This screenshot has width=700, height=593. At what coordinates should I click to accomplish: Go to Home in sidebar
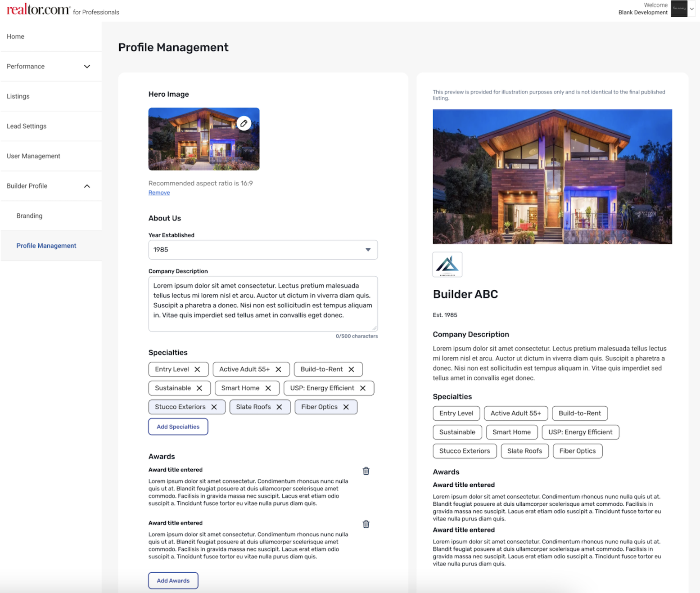click(51, 36)
